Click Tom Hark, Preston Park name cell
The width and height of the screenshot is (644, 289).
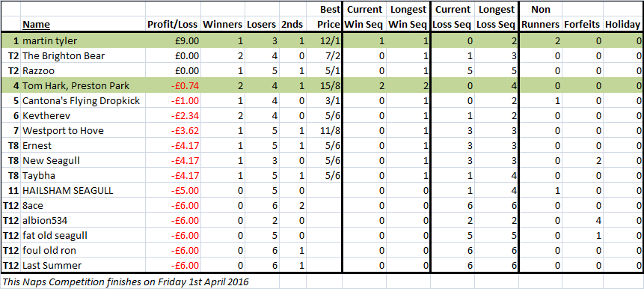coord(83,85)
